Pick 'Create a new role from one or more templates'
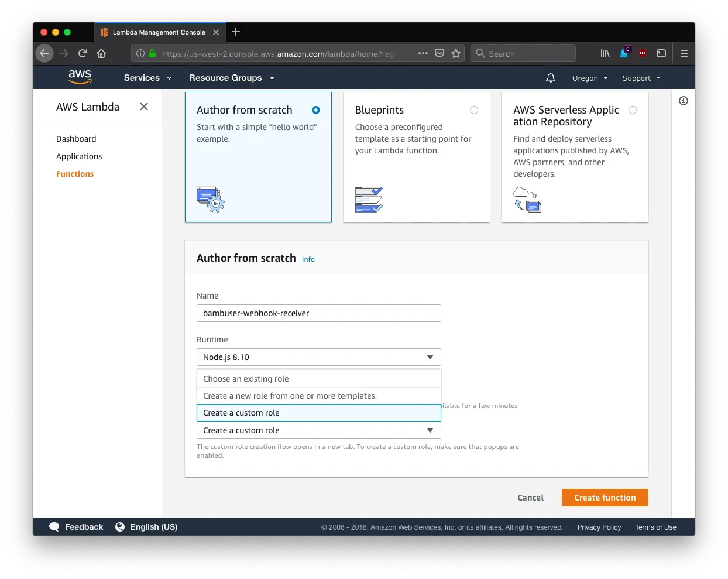This screenshot has width=728, height=579. [319, 396]
